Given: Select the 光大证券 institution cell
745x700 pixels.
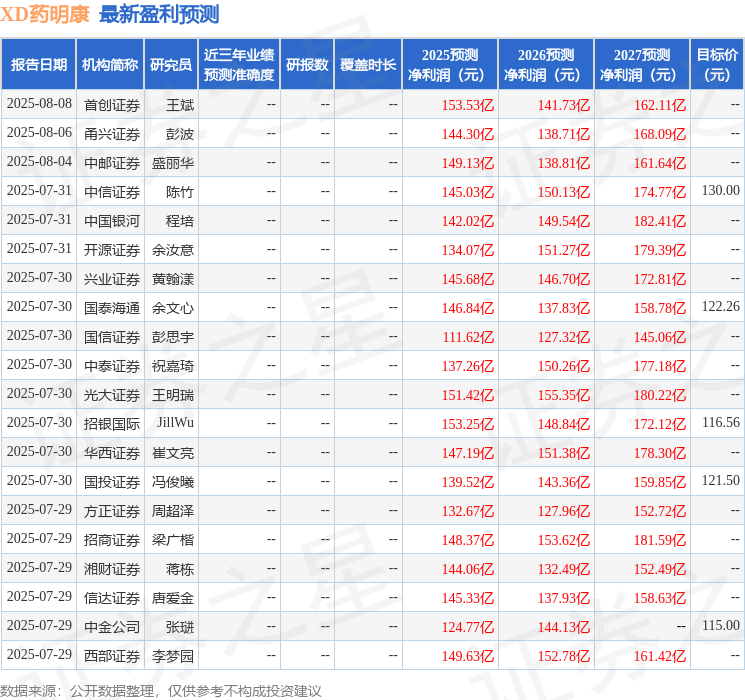Looking at the screenshot, I should pos(112,395).
